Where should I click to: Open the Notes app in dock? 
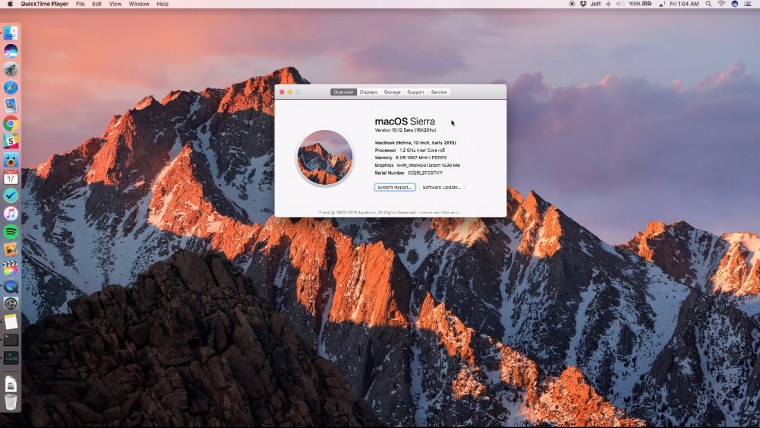(11, 321)
